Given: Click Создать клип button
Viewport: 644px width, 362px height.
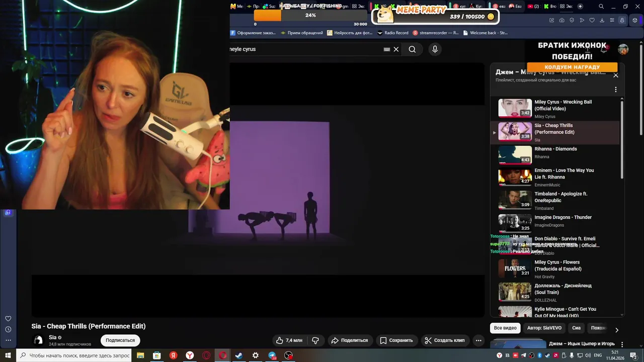Looking at the screenshot, I should pyautogui.click(x=445, y=340).
